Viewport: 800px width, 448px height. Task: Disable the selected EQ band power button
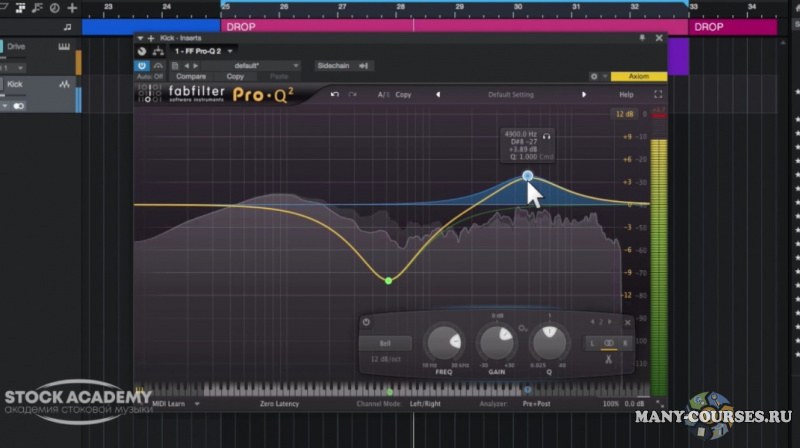(x=366, y=322)
